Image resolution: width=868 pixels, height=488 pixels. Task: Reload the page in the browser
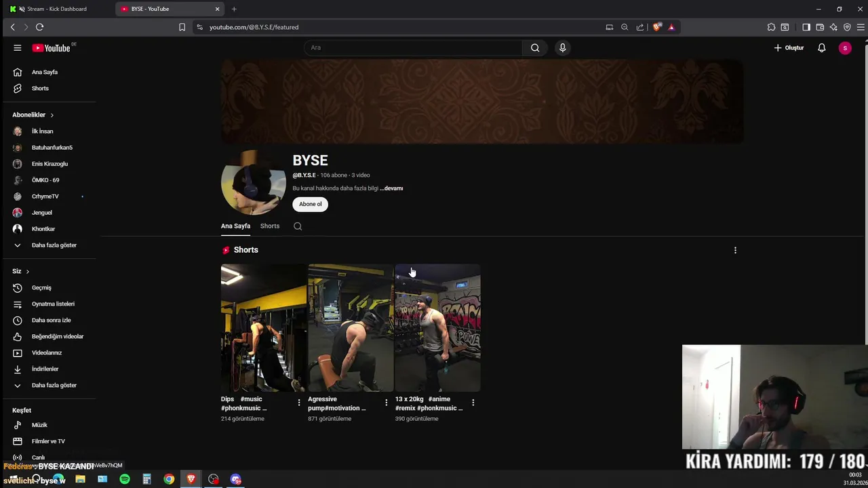tap(39, 27)
